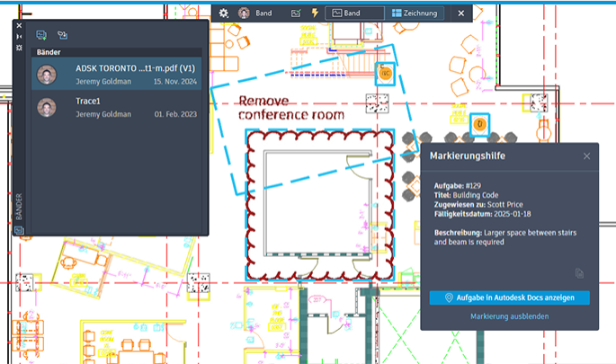Screen dimensions: 616x364
Task: Click copy icon in Markierungshilfe panel
Action: point(580,273)
